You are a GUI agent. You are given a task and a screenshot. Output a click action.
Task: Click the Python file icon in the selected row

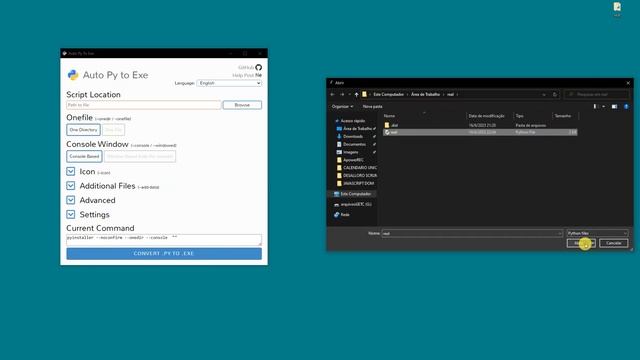pyautogui.click(x=387, y=132)
